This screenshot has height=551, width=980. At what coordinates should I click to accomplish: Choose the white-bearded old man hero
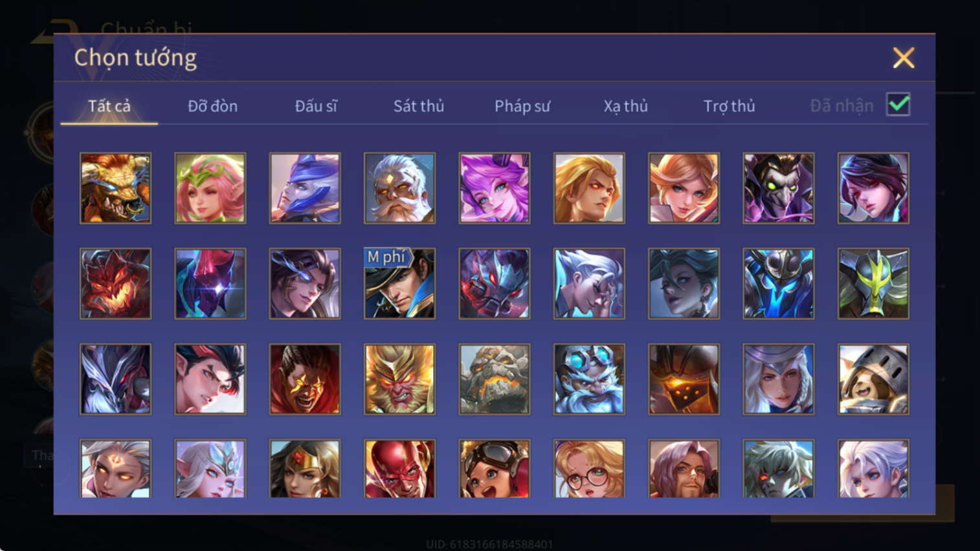pos(399,188)
